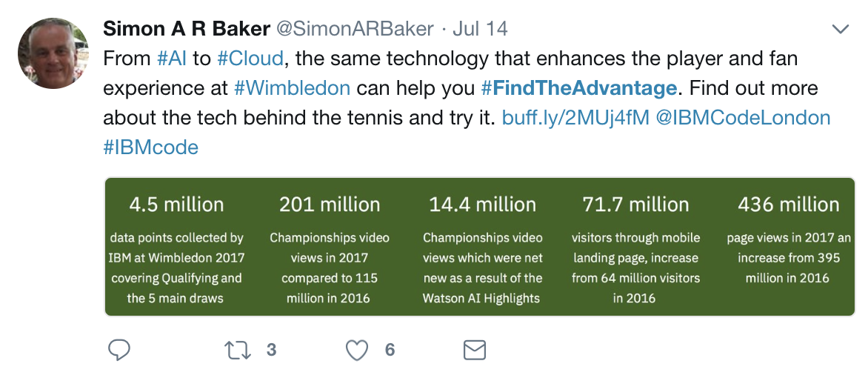
Task: Send via direct message envelope icon
Action: (x=475, y=350)
